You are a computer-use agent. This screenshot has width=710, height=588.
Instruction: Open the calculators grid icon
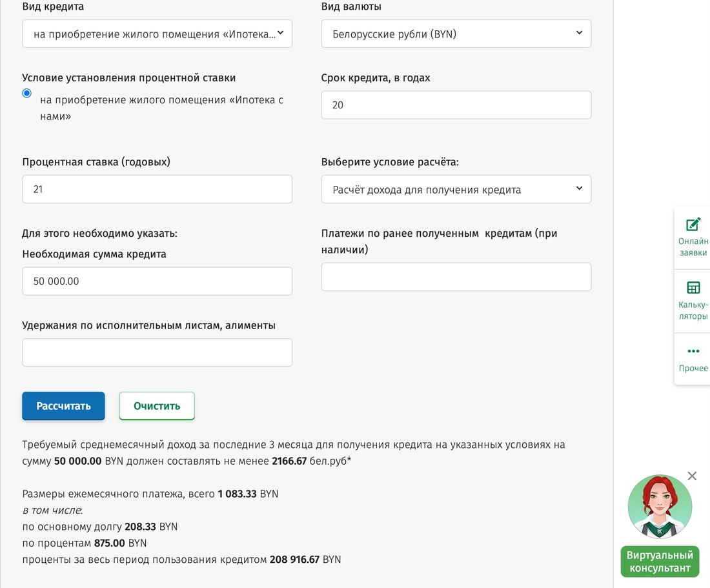[x=693, y=287]
